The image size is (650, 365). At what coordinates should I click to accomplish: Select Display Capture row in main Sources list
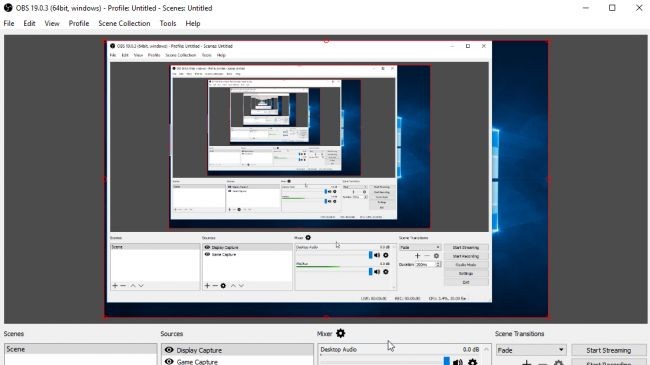238,350
